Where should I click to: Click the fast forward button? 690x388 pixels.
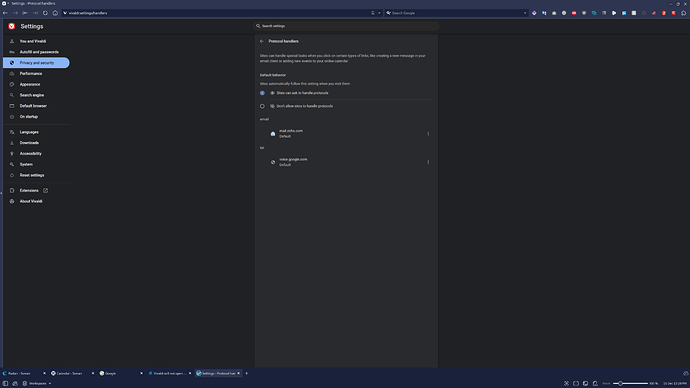[35, 13]
